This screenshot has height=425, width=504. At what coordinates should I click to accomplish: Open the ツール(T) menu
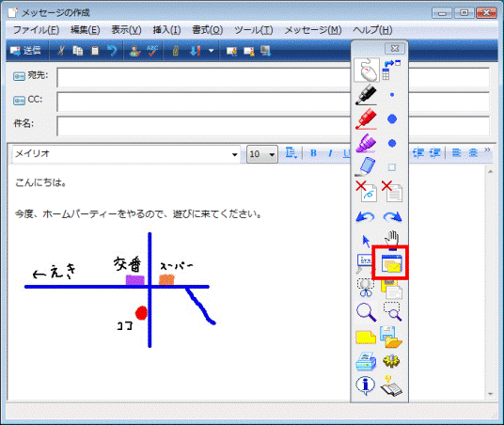pos(254,30)
